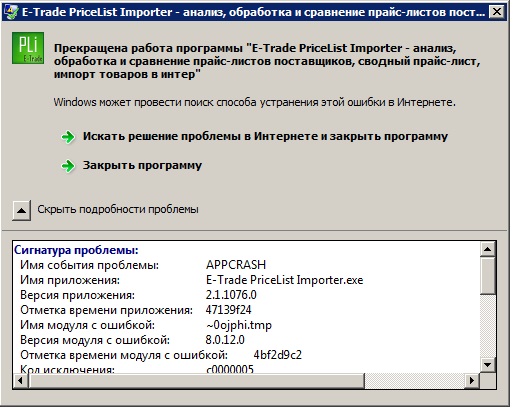Click the horizontal scrollbar thumb
The image size is (514, 408).
196,380
